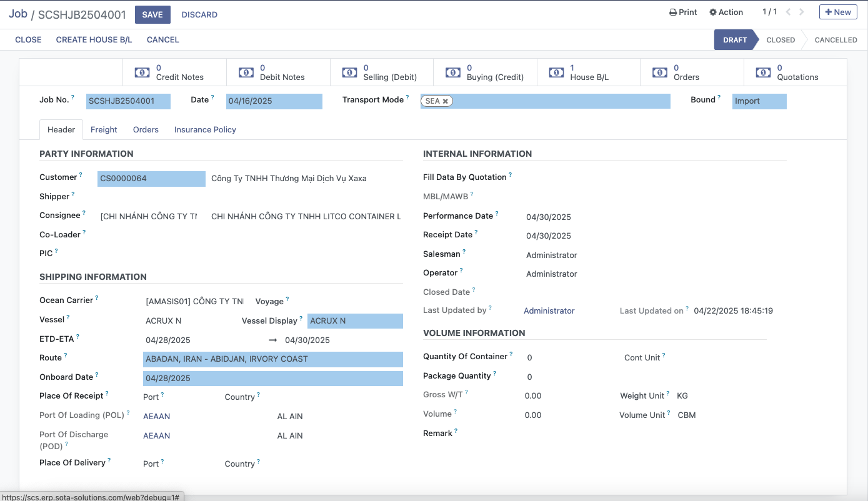Image resolution: width=868 pixels, height=501 pixels.
Task: Set status to Closed in statusbar
Action: pyautogui.click(x=780, y=40)
